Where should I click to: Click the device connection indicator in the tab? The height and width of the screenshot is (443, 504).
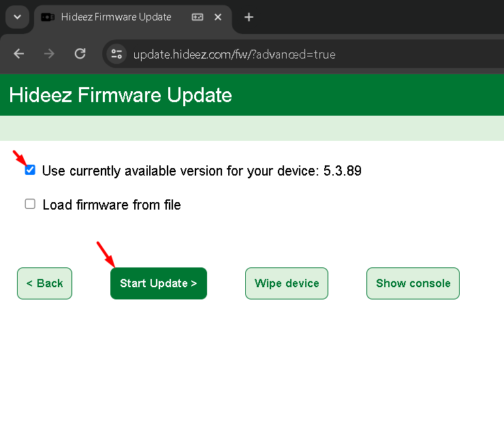(198, 17)
